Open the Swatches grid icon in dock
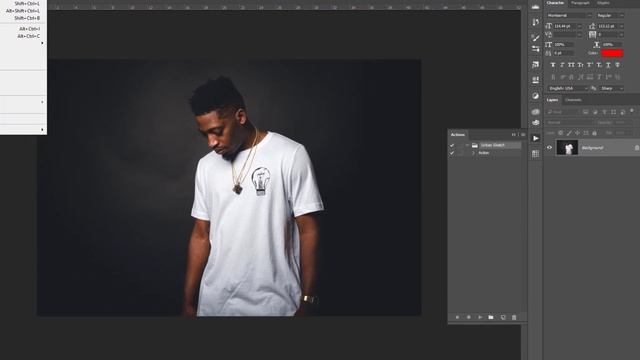The image size is (640, 360). click(536, 153)
